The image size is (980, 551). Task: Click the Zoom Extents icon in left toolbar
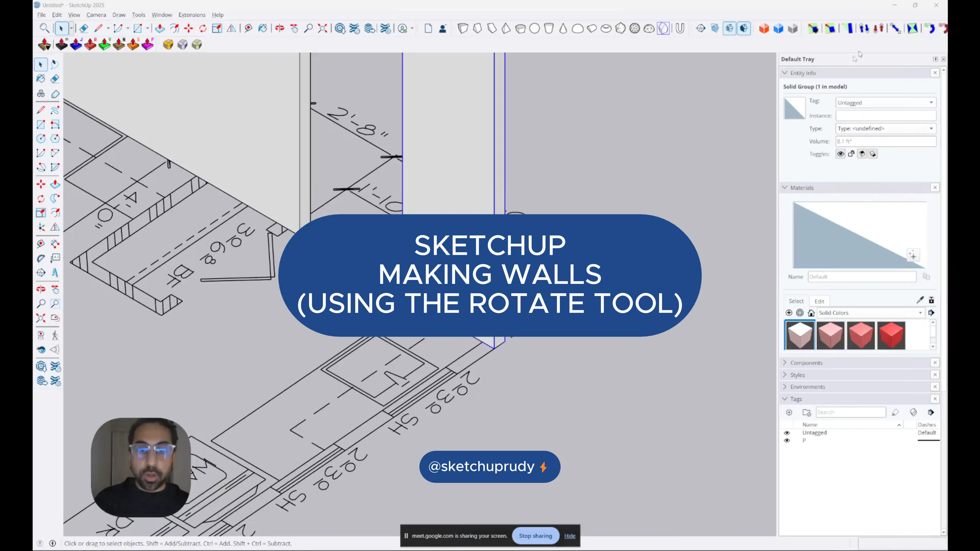(x=41, y=318)
